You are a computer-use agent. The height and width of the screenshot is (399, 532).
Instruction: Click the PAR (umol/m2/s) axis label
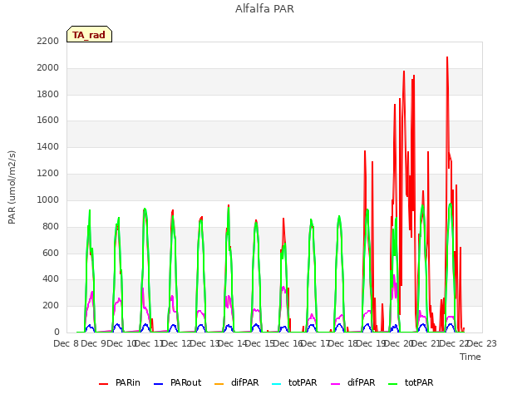click(x=12, y=187)
